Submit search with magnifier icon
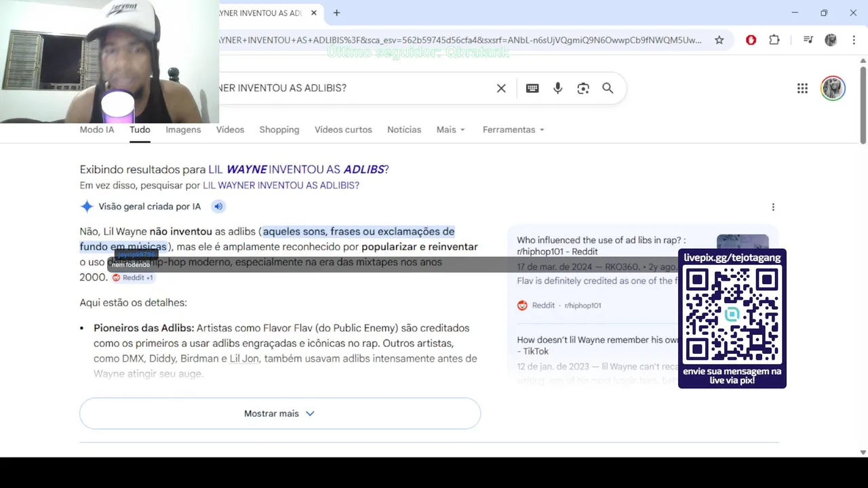Screen dimensions: 868x488 [x=608, y=88]
